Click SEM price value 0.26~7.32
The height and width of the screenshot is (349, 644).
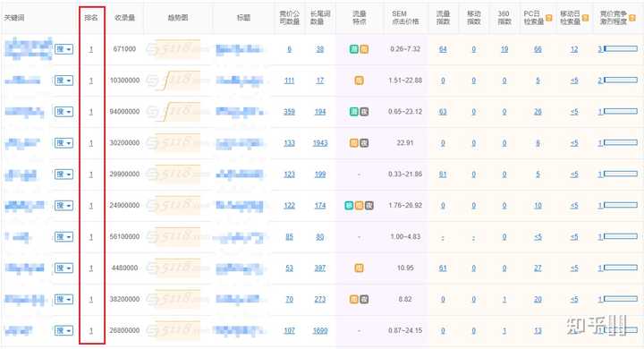[405, 49]
